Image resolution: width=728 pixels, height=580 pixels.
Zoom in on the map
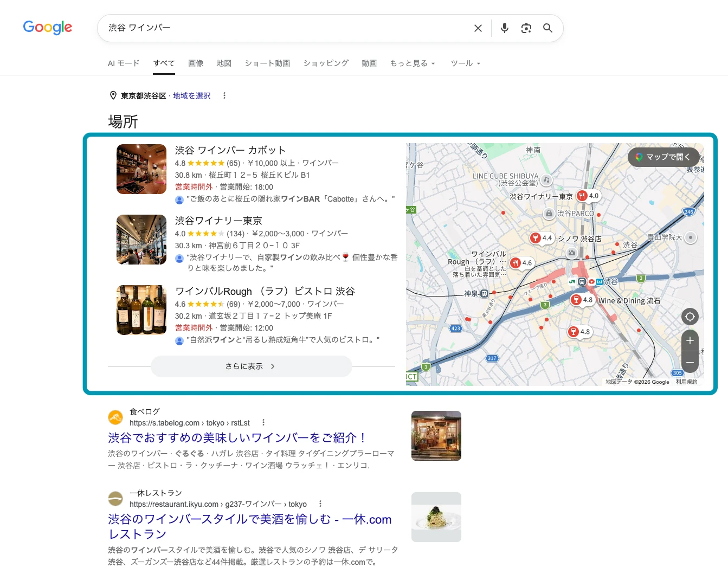click(690, 340)
